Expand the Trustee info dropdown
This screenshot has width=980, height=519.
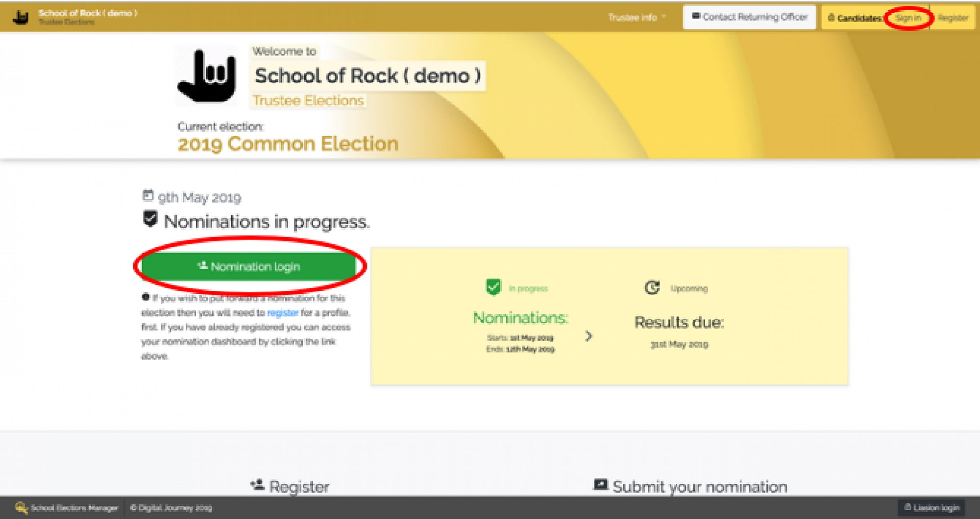click(x=637, y=18)
